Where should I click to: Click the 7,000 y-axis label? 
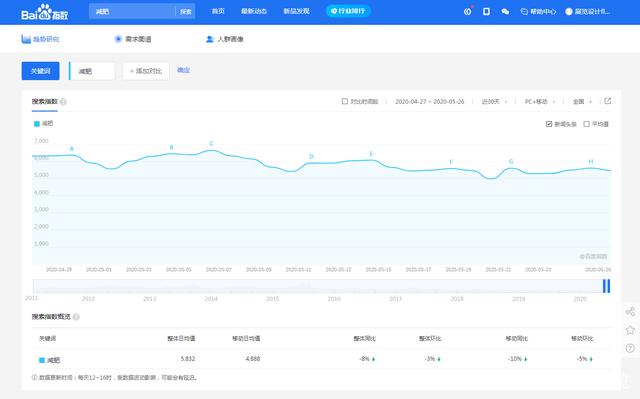[41, 141]
